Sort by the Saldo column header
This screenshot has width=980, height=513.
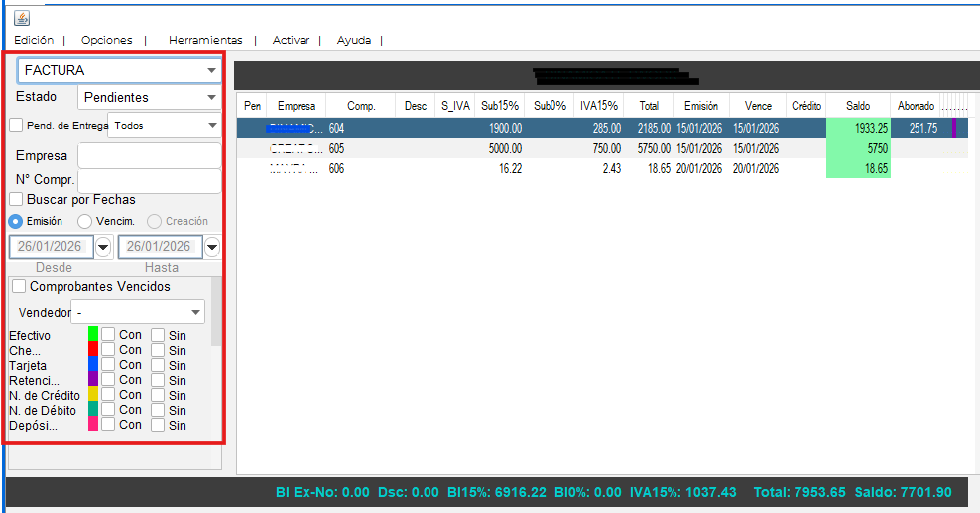pos(858,106)
